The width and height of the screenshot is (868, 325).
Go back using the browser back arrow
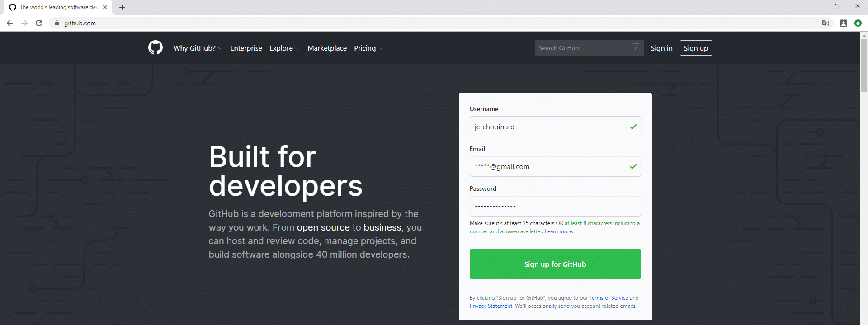[x=10, y=23]
